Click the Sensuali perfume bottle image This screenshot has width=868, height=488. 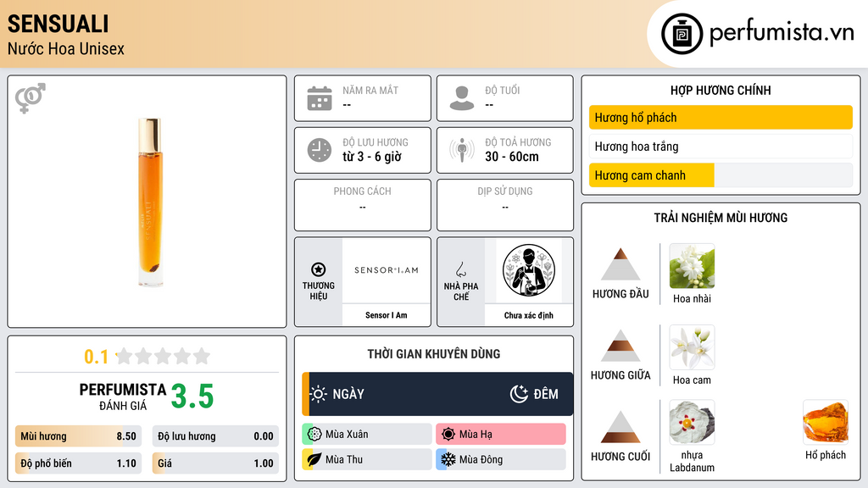point(149,202)
